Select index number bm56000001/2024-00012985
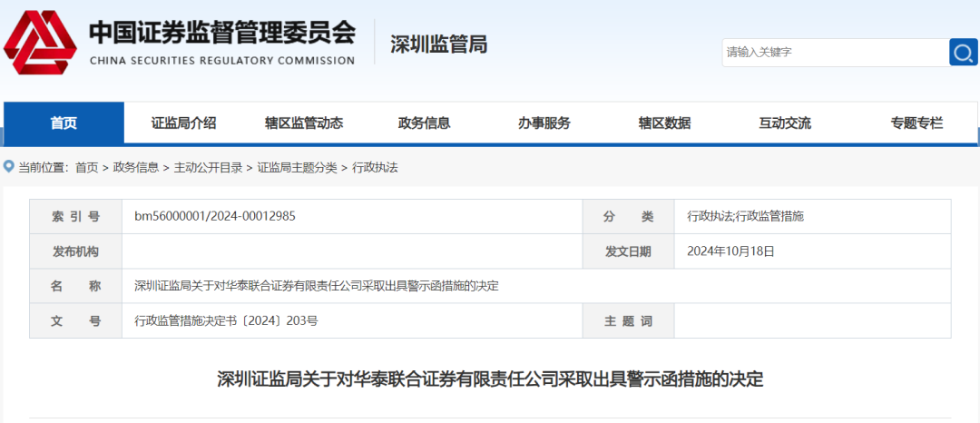980x423 pixels. [215, 217]
